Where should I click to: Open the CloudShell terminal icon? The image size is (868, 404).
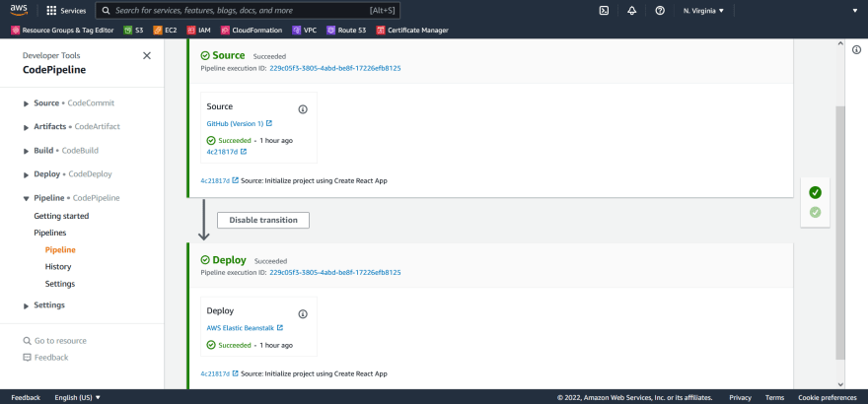(x=604, y=11)
